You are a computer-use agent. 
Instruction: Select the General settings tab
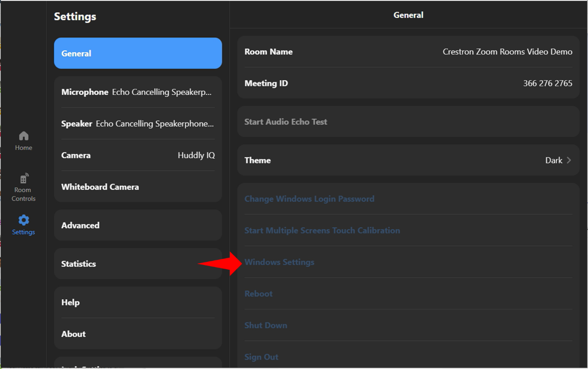coord(138,53)
